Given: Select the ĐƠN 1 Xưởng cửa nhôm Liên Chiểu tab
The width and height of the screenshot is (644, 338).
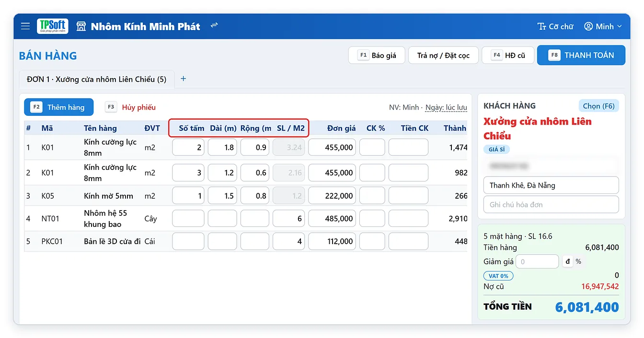Looking at the screenshot, I should tap(97, 79).
